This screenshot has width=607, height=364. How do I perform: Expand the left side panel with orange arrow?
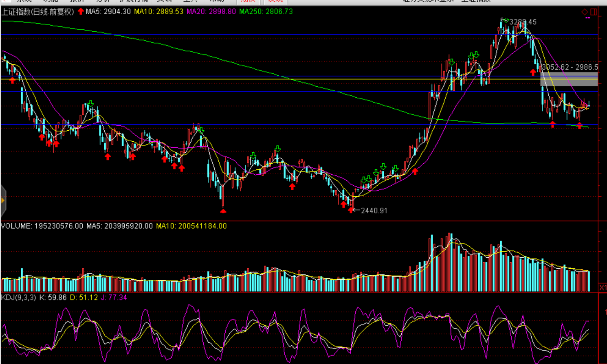(x=3, y=200)
